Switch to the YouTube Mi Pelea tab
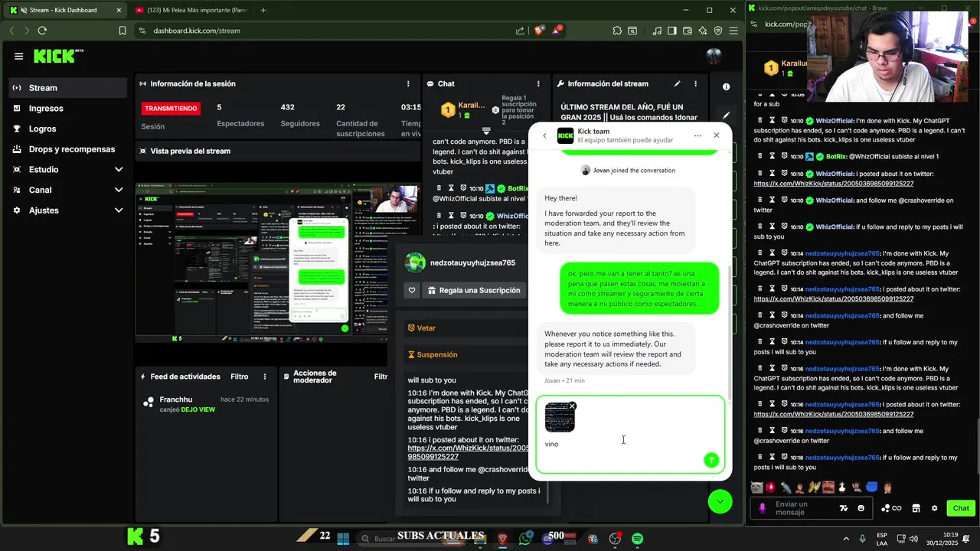This screenshot has height=551, width=980. click(x=191, y=10)
